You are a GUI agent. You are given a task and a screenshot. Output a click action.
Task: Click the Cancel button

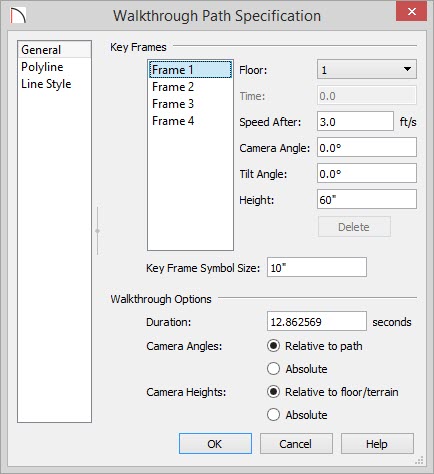tap(296, 444)
